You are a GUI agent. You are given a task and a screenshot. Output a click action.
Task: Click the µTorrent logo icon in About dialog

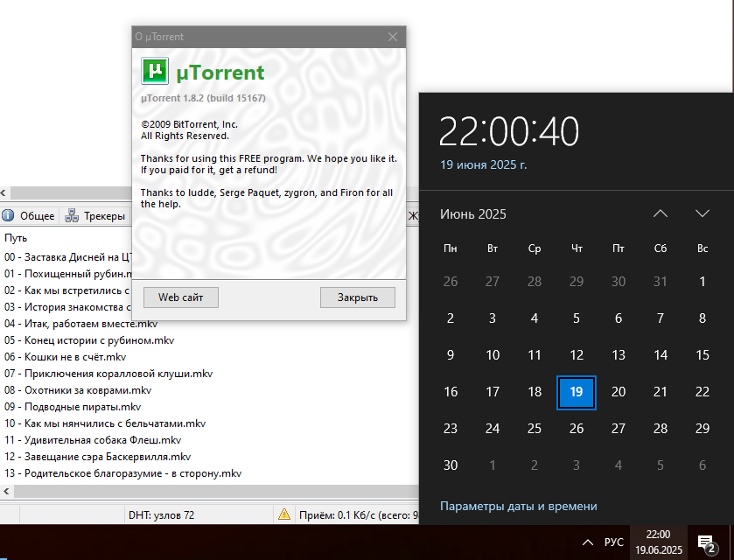(155, 71)
